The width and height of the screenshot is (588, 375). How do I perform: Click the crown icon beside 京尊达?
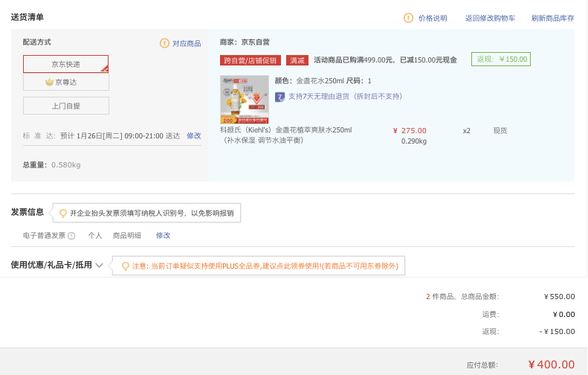(49, 82)
